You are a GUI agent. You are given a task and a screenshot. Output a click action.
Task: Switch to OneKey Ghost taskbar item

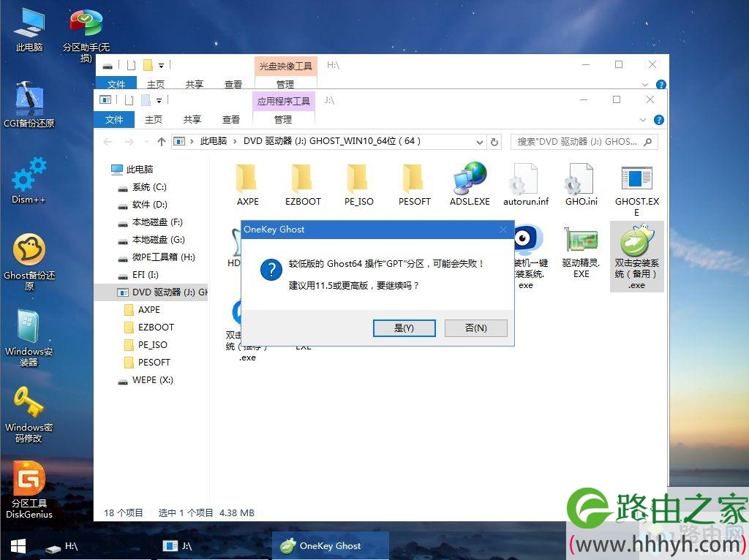tap(331, 545)
